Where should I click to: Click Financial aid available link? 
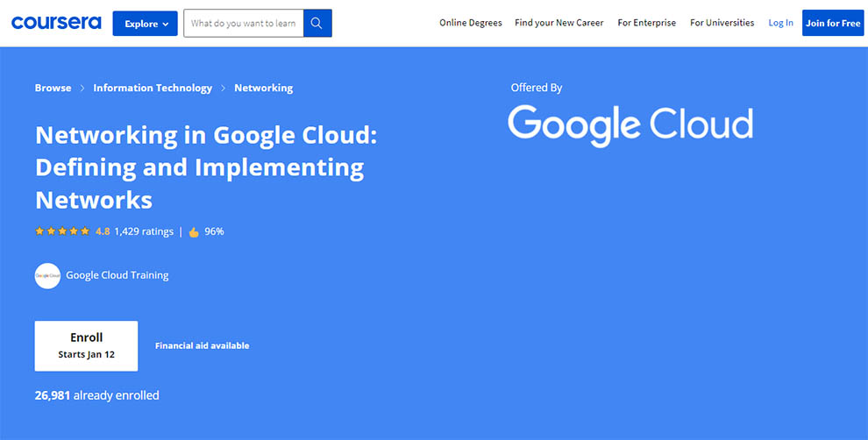click(x=202, y=345)
